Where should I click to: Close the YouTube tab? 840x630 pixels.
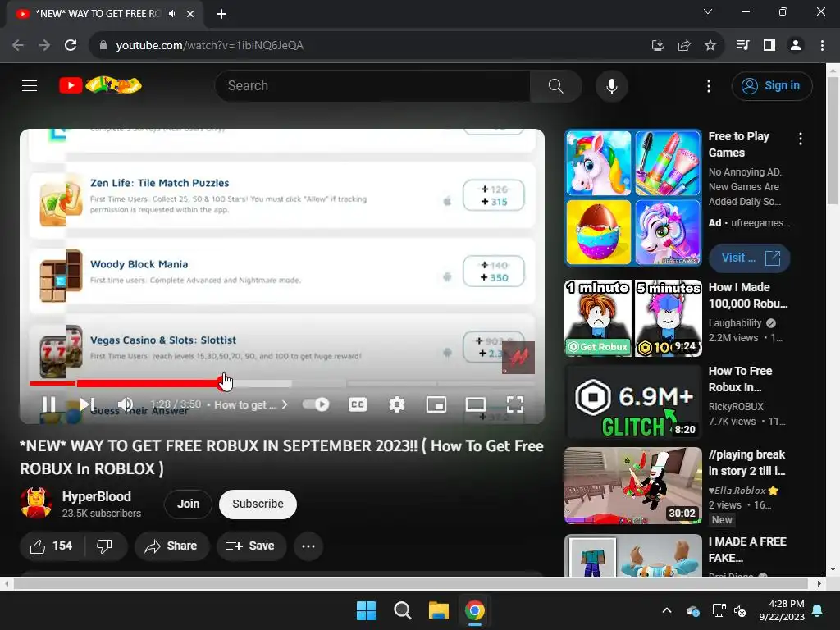pyautogui.click(x=189, y=14)
